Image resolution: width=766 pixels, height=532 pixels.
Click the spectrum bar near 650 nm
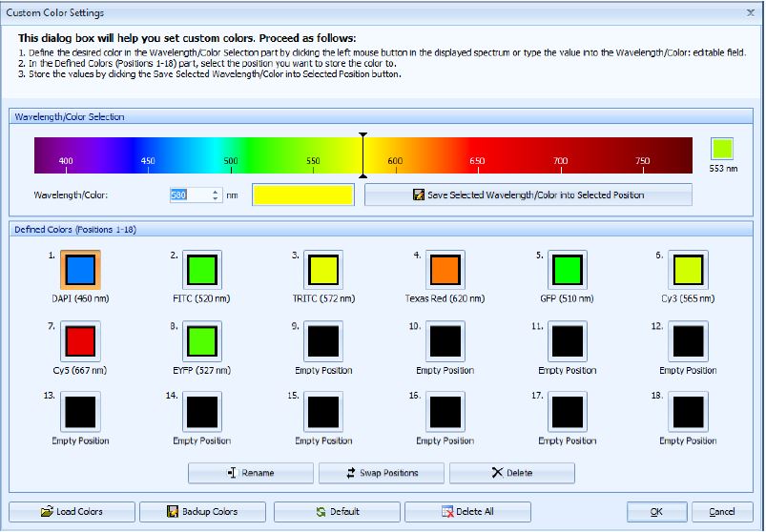point(477,154)
